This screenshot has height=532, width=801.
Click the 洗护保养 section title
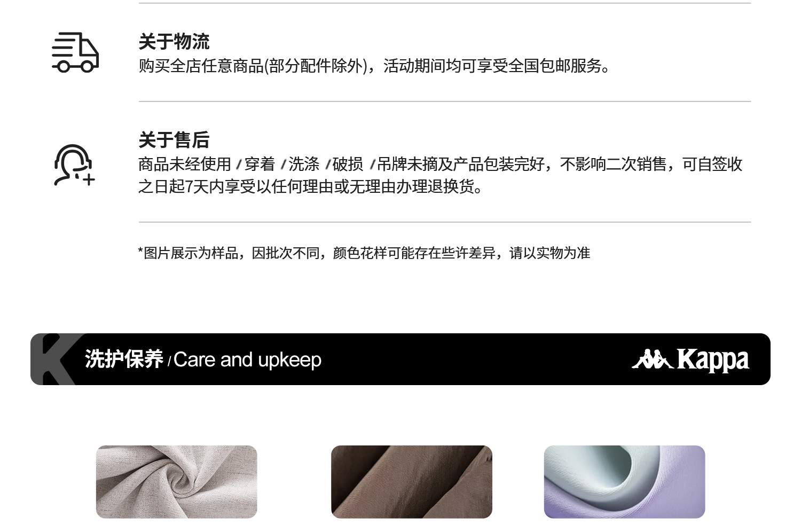[124, 359]
